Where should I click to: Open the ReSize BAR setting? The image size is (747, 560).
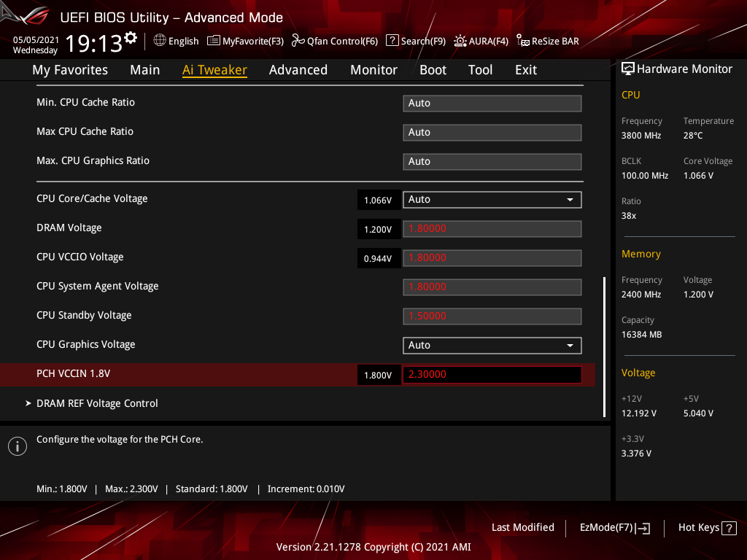522,41
